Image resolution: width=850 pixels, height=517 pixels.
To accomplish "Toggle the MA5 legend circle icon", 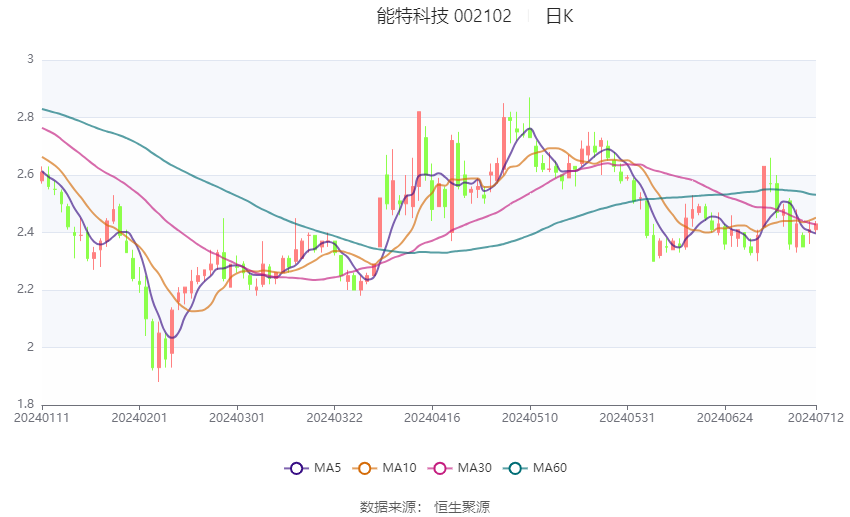I will (296, 468).
